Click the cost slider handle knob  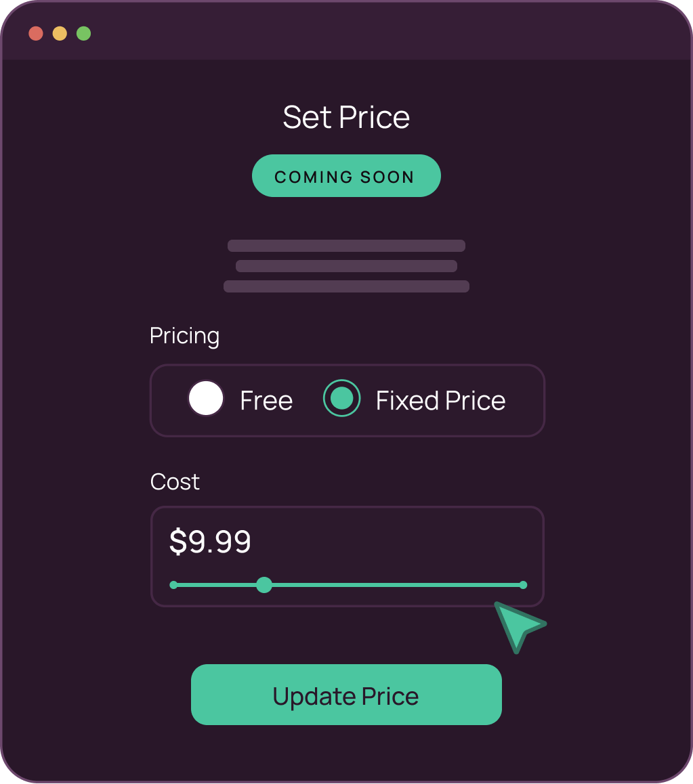(x=264, y=585)
